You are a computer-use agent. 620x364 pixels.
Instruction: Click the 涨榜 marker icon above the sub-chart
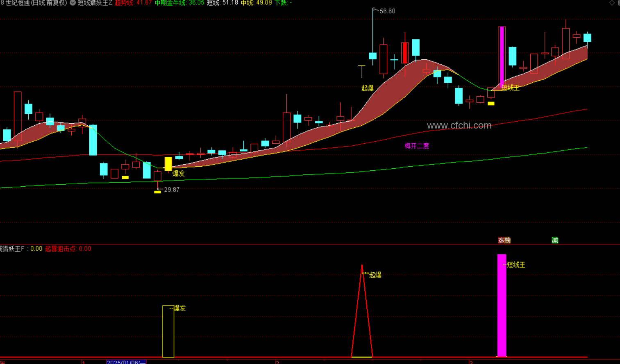[x=504, y=240]
